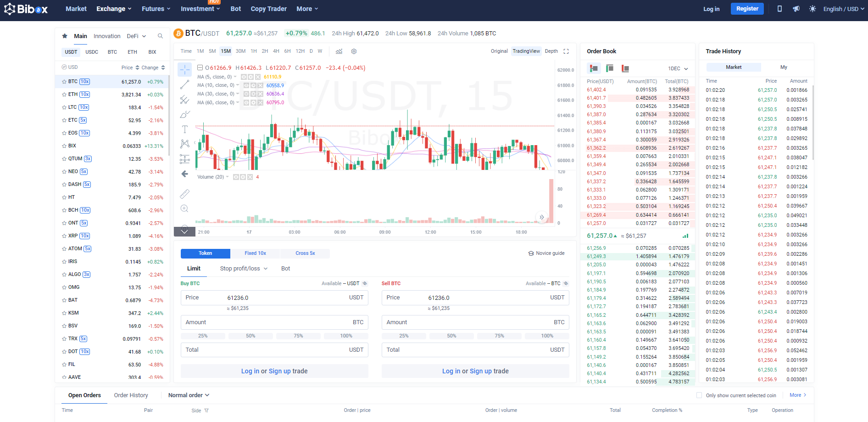The width and height of the screenshot is (868, 422).
Task: Open the Novice guide link
Action: (x=546, y=253)
